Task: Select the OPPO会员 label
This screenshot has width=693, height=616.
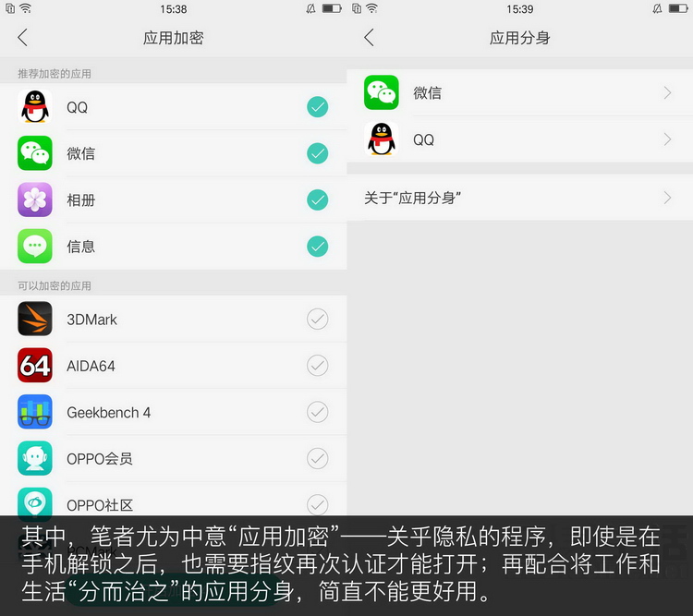Action: click(x=100, y=459)
